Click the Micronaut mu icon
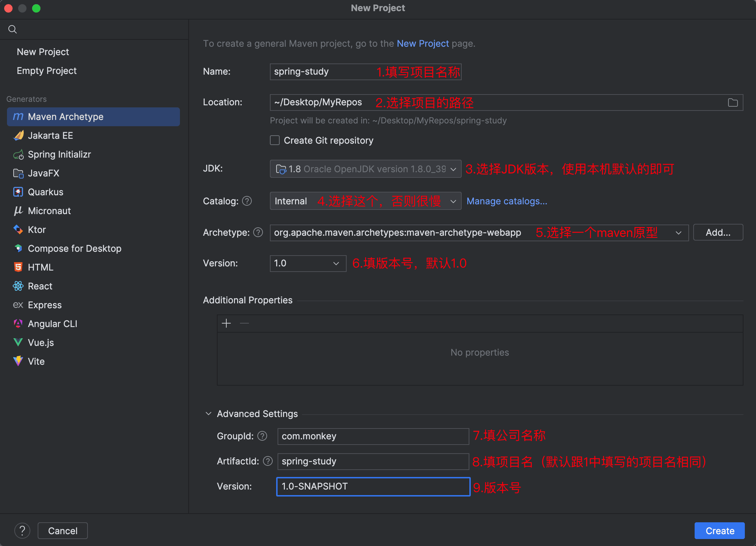756x546 pixels. pos(18,211)
